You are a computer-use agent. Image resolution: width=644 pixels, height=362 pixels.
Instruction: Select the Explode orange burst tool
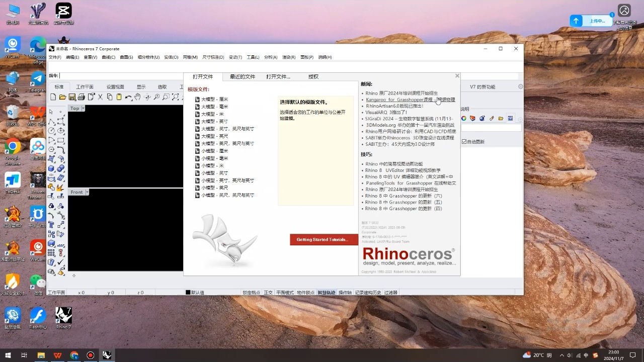coord(60,188)
